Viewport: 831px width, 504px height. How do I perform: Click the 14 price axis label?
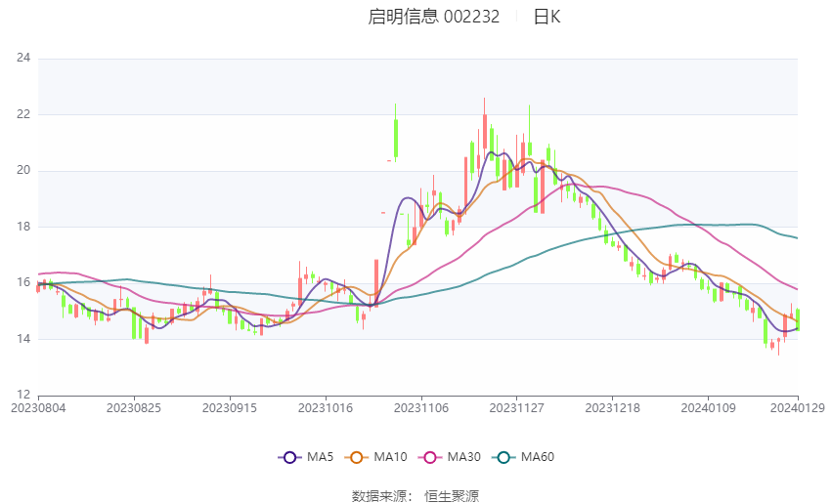coord(23,339)
